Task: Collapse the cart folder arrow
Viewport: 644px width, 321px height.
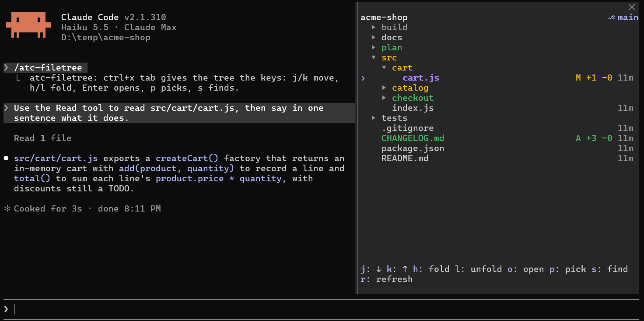Action: click(x=384, y=67)
